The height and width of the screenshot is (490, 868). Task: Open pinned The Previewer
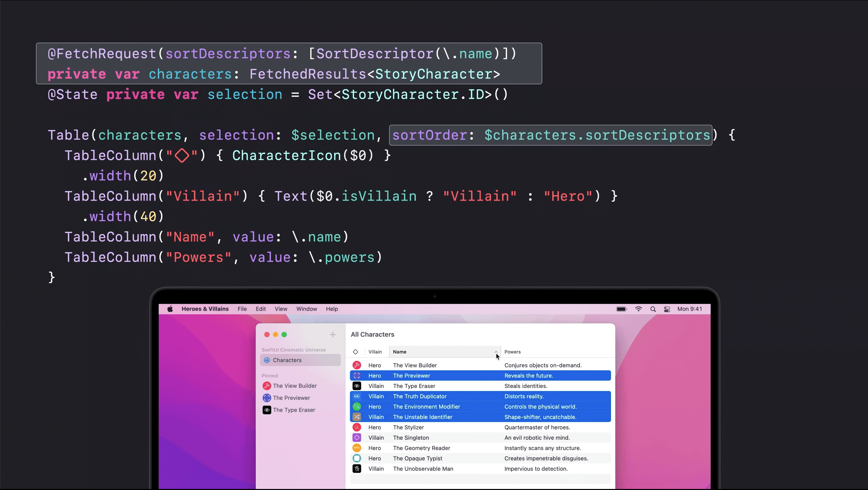click(x=291, y=398)
